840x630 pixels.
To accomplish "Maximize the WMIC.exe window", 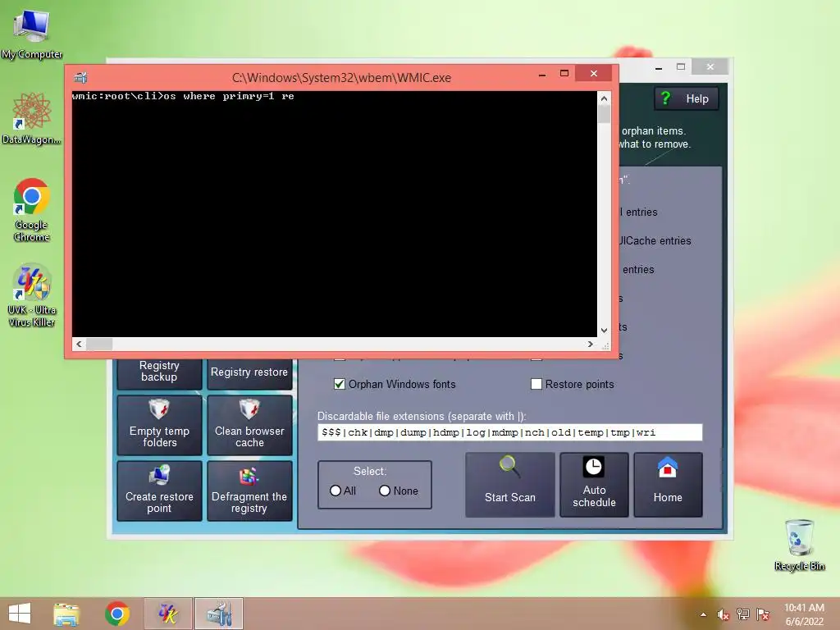I will (564, 74).
